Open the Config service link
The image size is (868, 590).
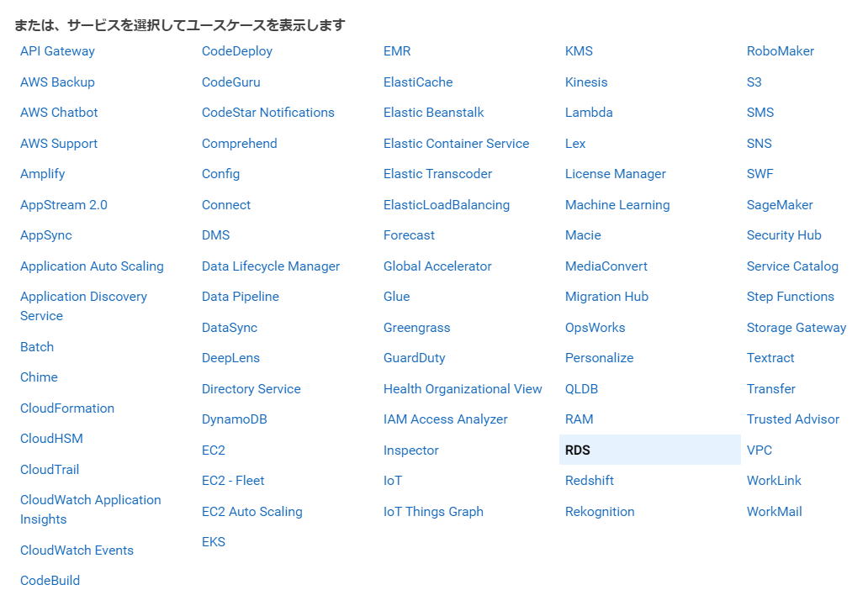click(221, 174)
